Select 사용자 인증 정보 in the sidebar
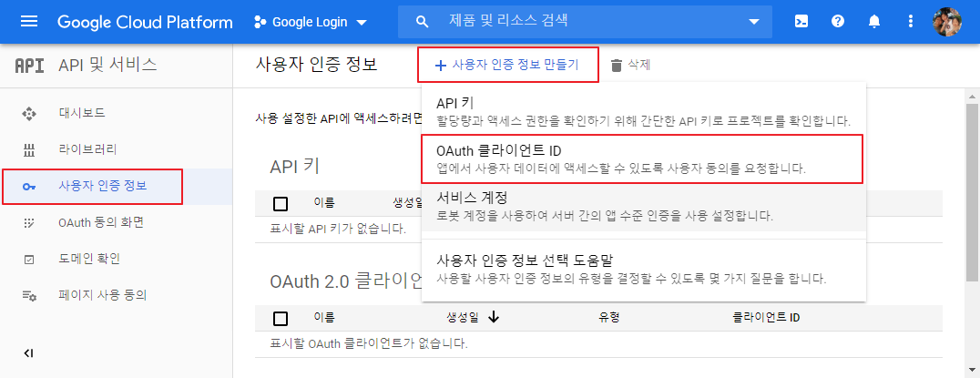980x378 pixels. point(117,186)
